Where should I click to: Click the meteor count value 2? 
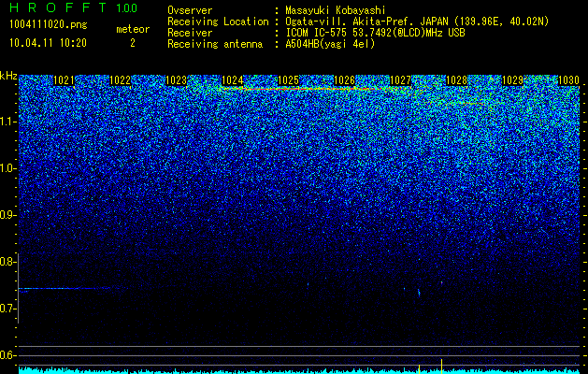point(133,43)
